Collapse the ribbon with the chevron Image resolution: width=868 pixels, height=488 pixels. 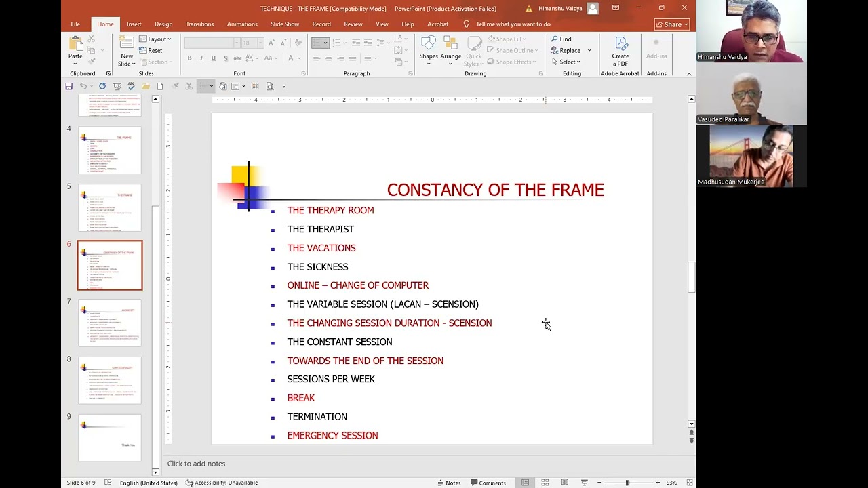pyautogui.click(x=689, y=74)
